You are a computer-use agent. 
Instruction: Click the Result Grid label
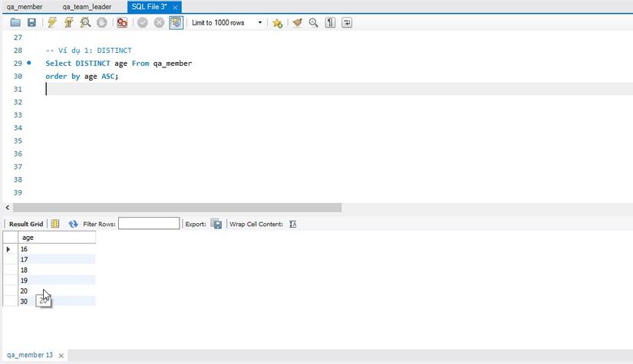[26, 224]
